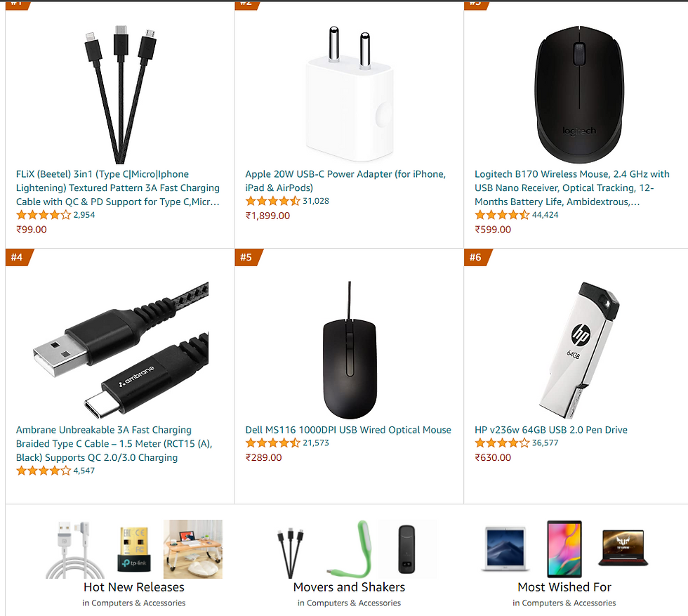
Task: View 44,424 reviews for Logitech mouse
Action: [x=545, y=215]
